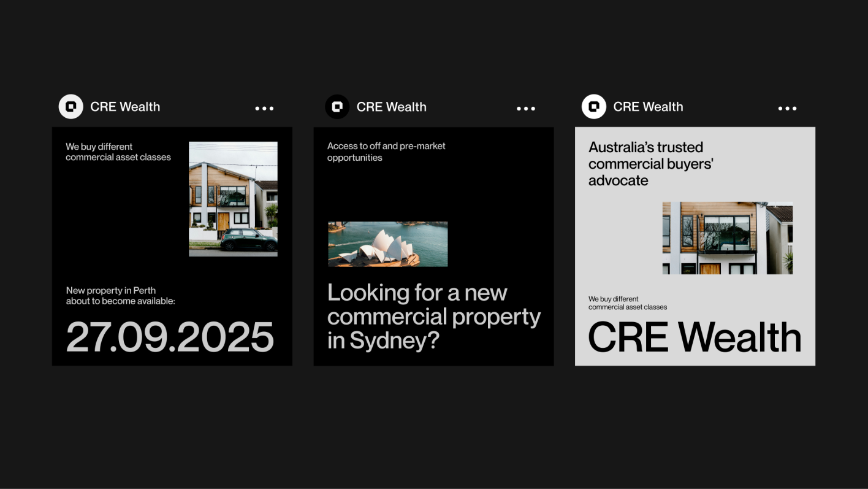Click the avatar logo above the light gray post
This screenshot has height=489, width=868.
(x=593, y=107)
